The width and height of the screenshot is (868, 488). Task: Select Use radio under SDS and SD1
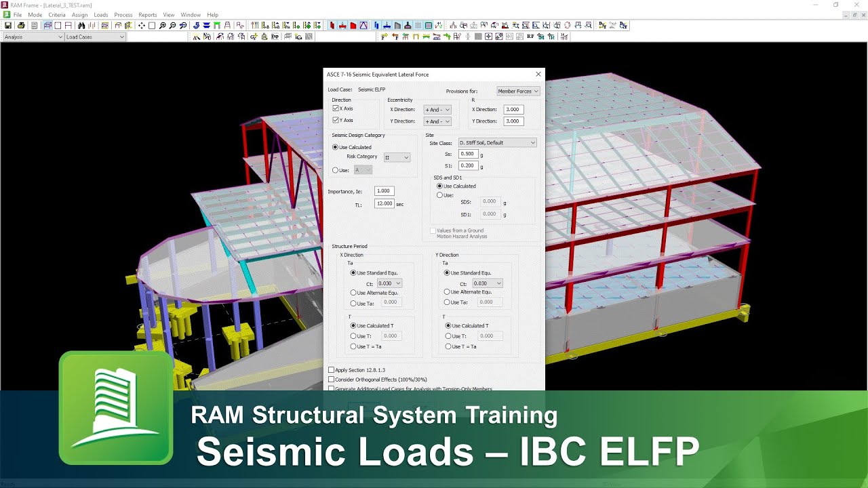pyautogui.click(x=439, y=195)
